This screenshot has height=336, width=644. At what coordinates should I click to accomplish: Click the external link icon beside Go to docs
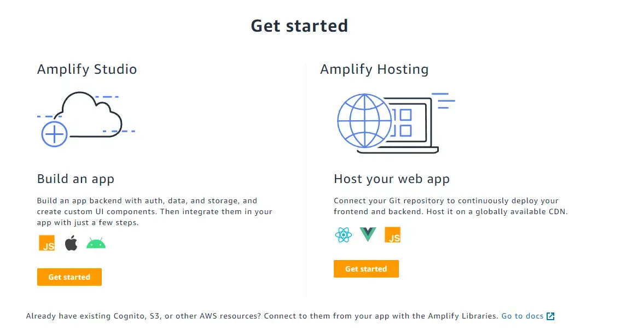[550, 316]
